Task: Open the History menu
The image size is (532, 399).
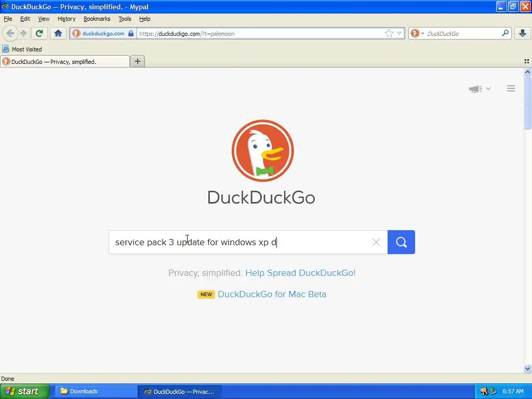Action: pyautogui.click(x=66, y=19)
